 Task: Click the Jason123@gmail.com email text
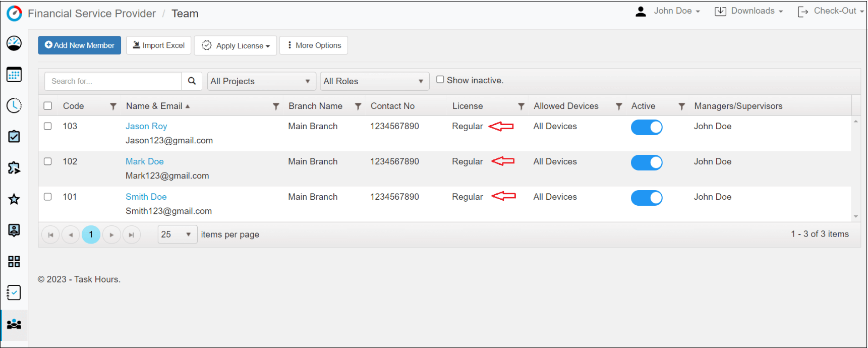(169, 140)
